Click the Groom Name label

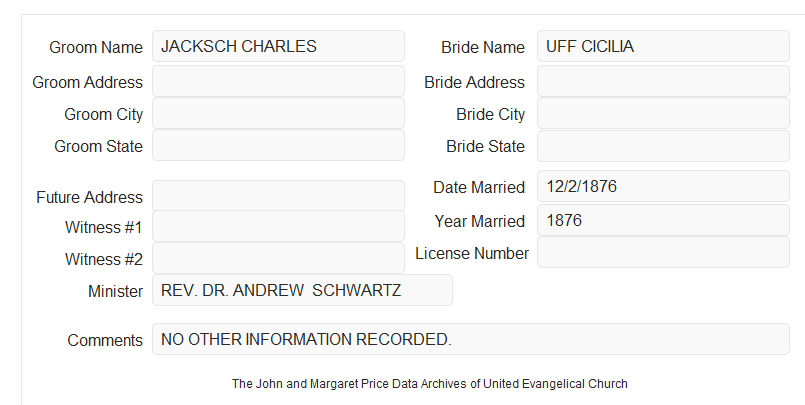click(x=96, y=47)
